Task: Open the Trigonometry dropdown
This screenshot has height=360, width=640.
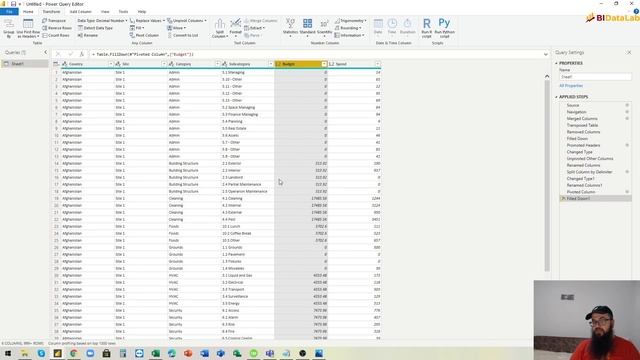Action: point(351,20)
